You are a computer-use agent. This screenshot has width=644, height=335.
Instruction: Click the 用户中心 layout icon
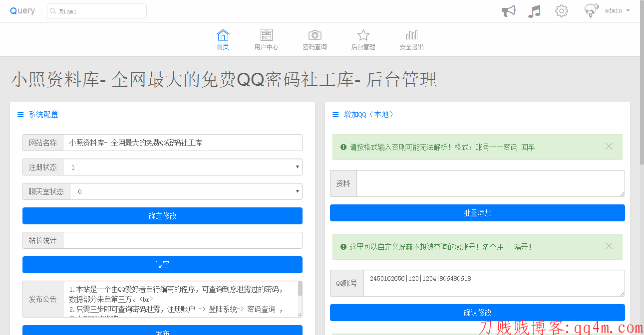(x=267, y=35)
